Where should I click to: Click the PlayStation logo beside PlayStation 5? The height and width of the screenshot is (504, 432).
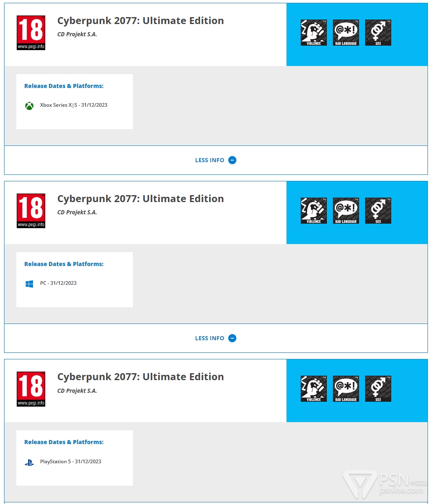(29, 462)
